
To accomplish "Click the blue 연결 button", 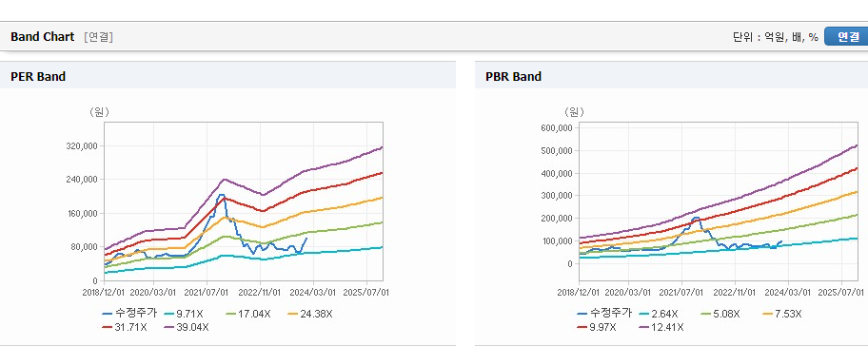I will pyautogui.click(x=846, y=36).
